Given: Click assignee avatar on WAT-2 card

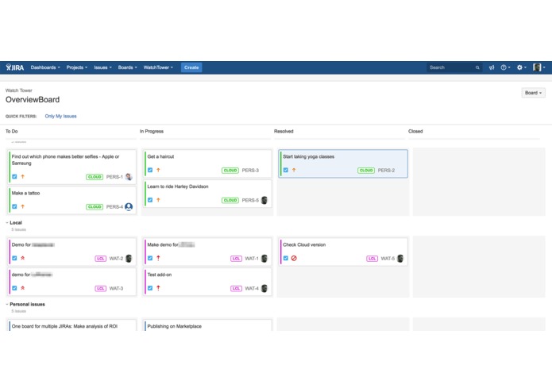Looking at the screenshot, I should [x=129, y=259].
